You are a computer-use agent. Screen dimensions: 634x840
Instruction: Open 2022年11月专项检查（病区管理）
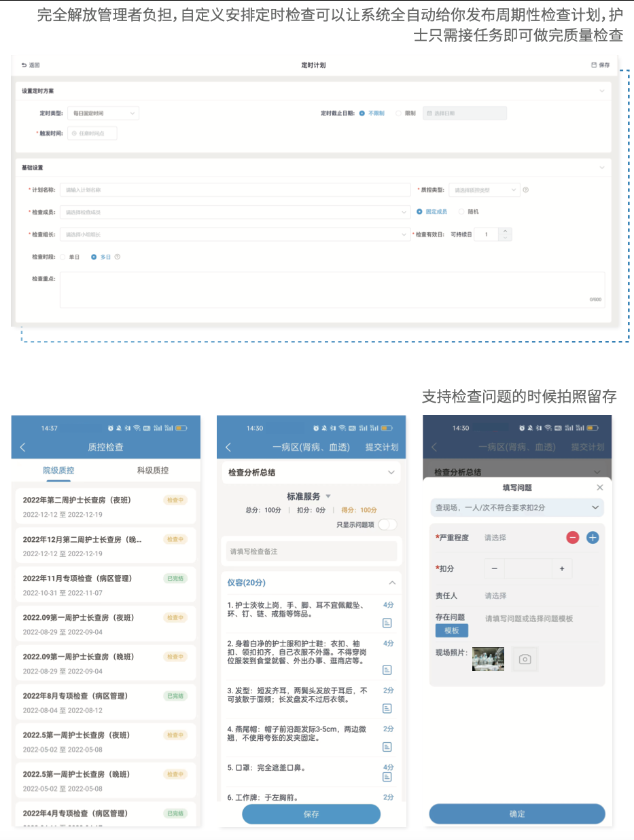(x=105, y=584)
